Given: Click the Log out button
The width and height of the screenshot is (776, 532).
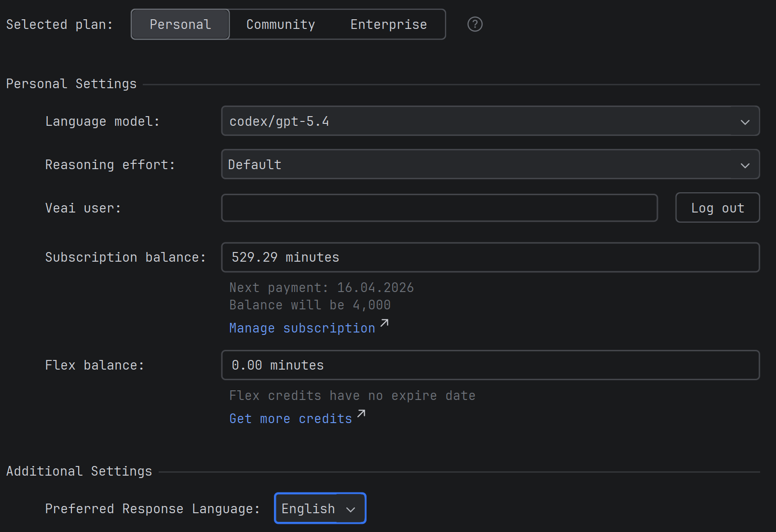Looking at the screenshot, I should coord(717,208).
